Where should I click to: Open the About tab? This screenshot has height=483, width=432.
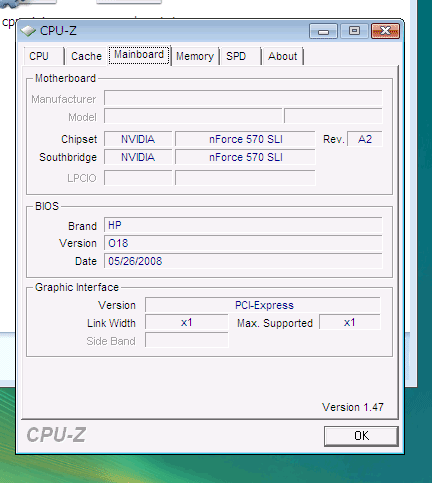click(282, 56)
